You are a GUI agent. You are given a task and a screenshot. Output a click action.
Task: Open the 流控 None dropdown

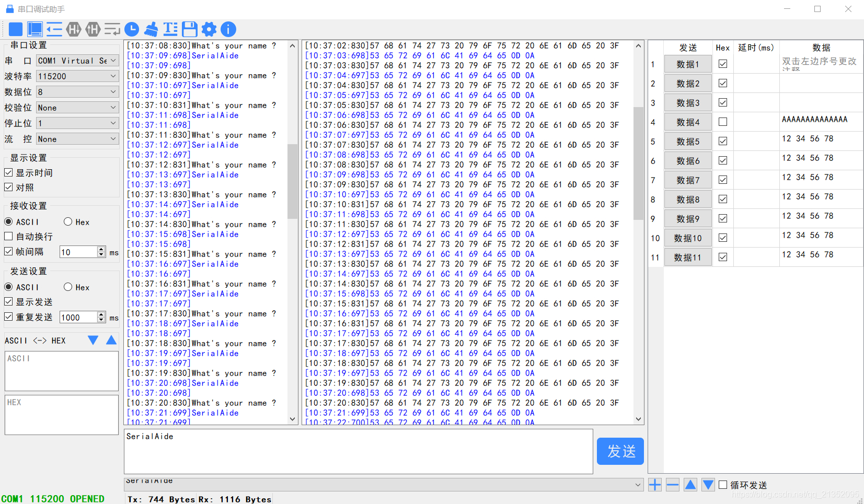point(77,139)
